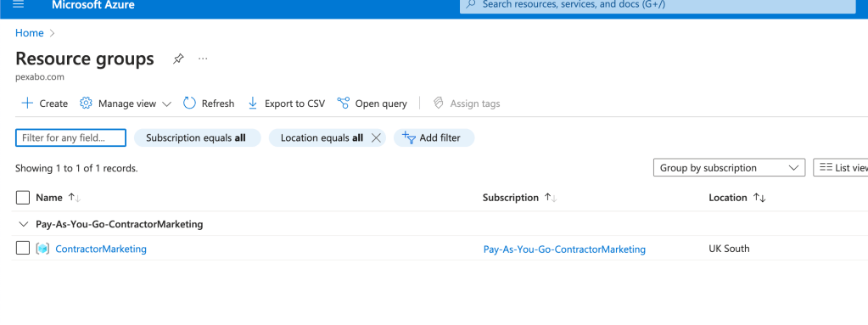Click the Filter for any field box
Viewport: 868px width, 325px height.
click(71, 137)
